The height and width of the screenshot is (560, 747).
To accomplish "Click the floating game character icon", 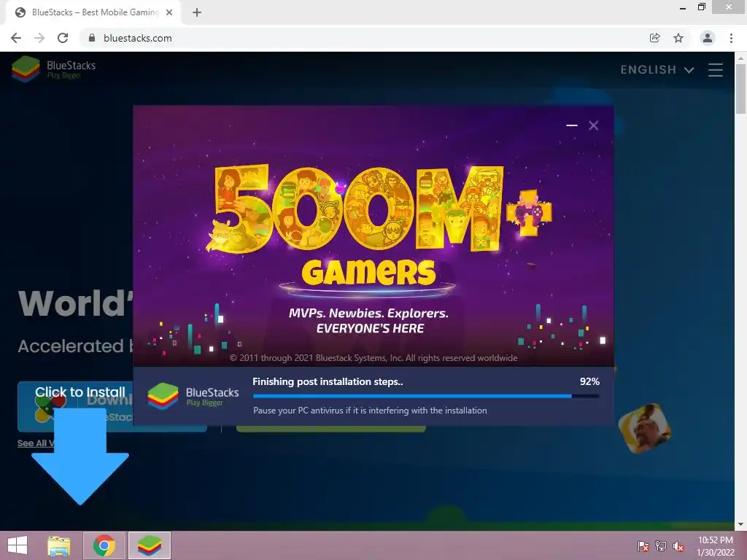I will click(x=645, y=429).
